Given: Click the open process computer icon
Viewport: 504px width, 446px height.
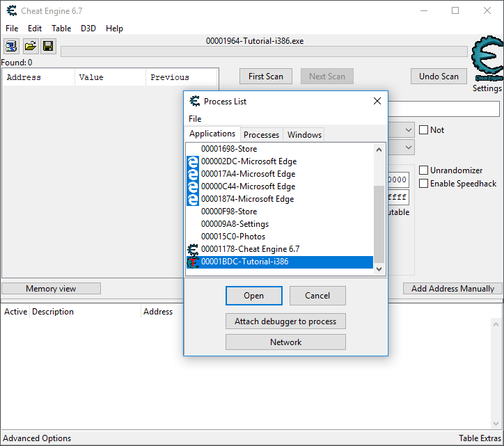Looking at the screenshot, I should 12,47.
